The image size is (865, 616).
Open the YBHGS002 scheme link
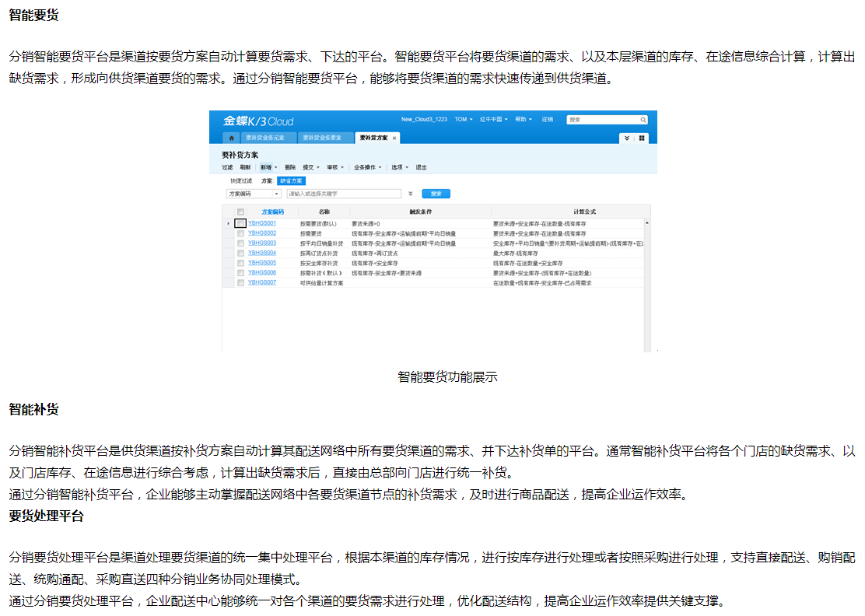pyautogui.click(x=261, y=233)
